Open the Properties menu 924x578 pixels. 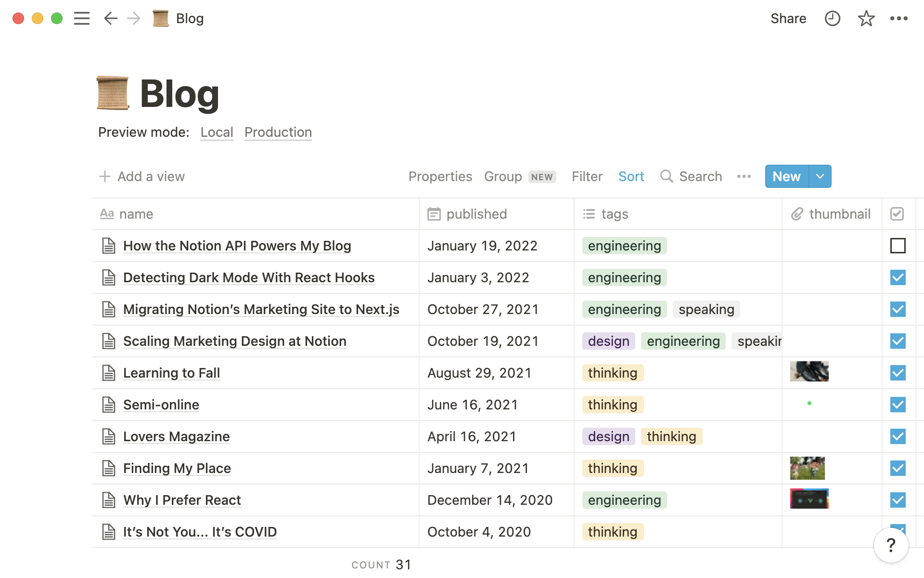440,176
